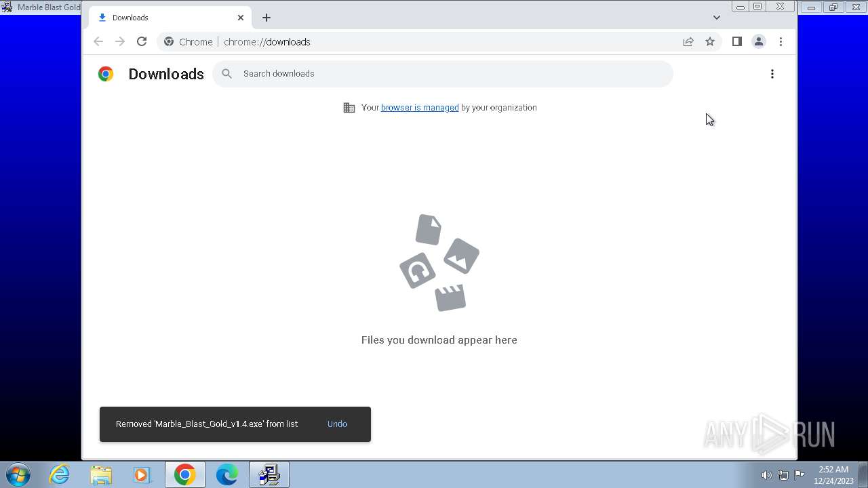Image resolution: width=868 pixels, height=488 pixels.
Task: Open the side panel icon
Action: 737,41
